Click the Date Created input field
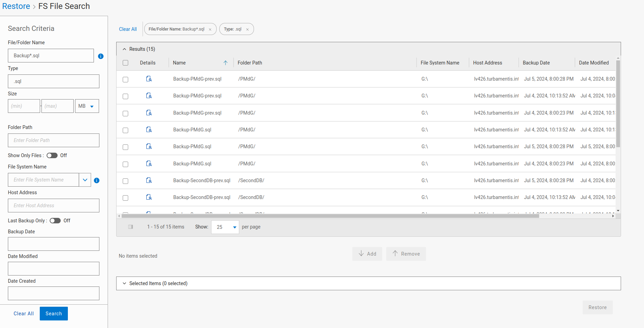 [53, 293]
